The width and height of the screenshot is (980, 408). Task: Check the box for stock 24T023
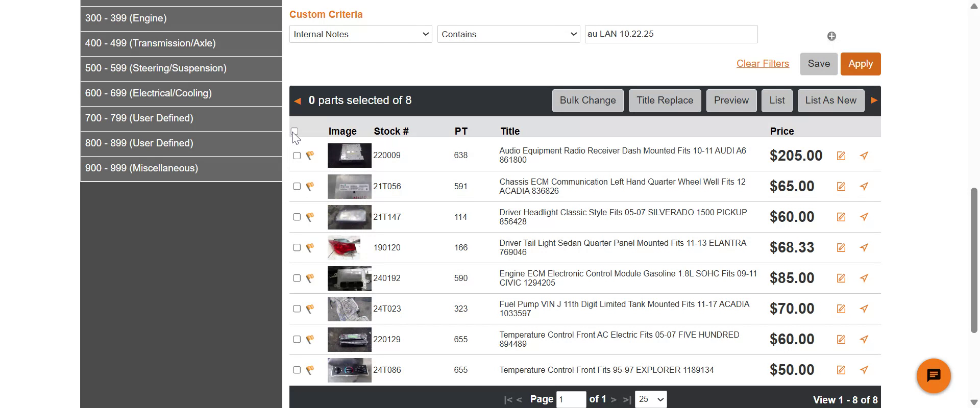coord(297,309)
